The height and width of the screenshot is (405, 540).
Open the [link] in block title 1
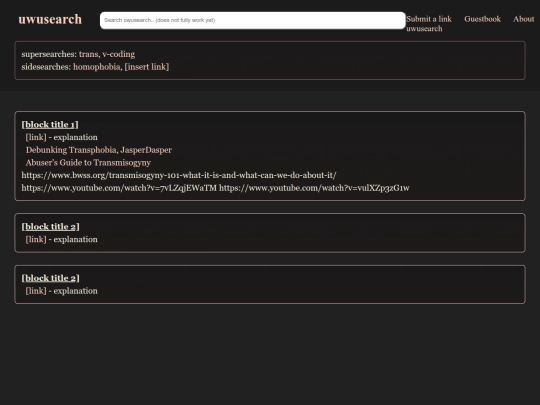tap(36, 137)
